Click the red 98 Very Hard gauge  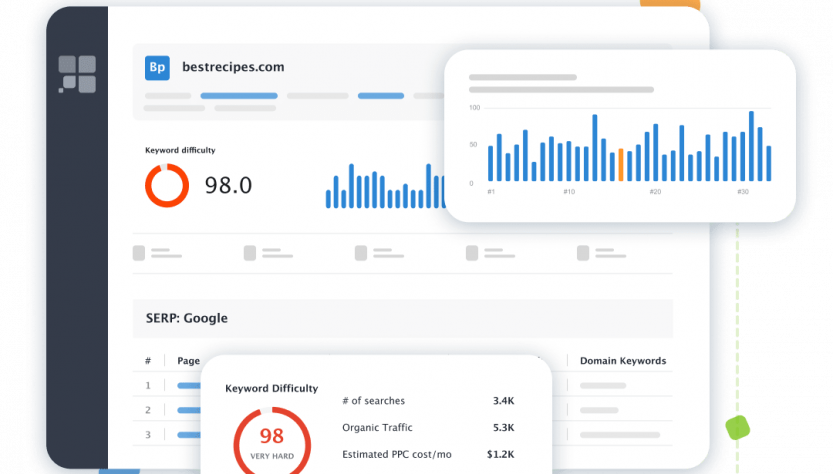[272, 439]
